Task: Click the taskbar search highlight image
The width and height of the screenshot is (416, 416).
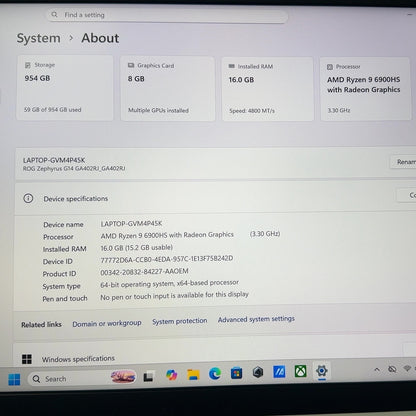Action: pos(123,377)
